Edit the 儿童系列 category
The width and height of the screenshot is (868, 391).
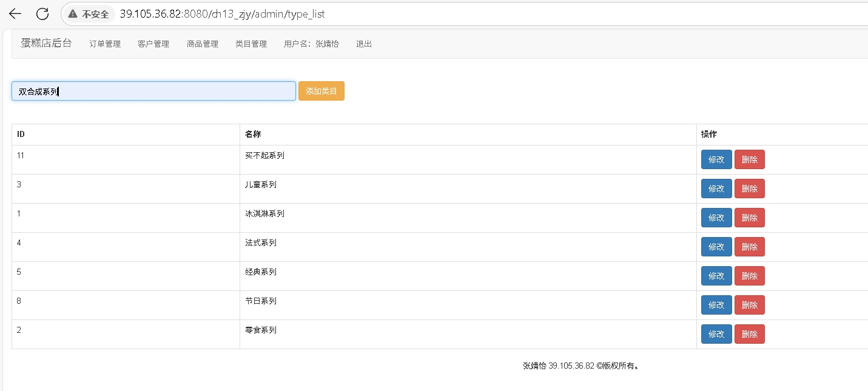coord(716,189)
